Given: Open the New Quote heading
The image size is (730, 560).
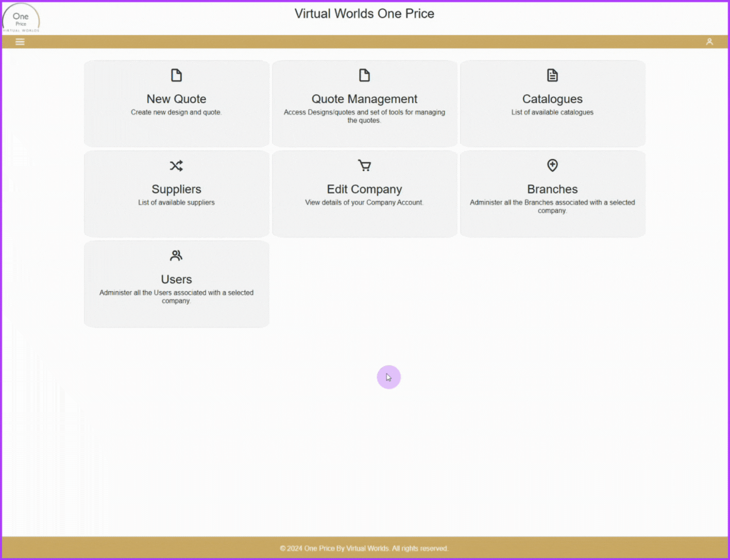Looking at the screenshot, I should 176,99.
